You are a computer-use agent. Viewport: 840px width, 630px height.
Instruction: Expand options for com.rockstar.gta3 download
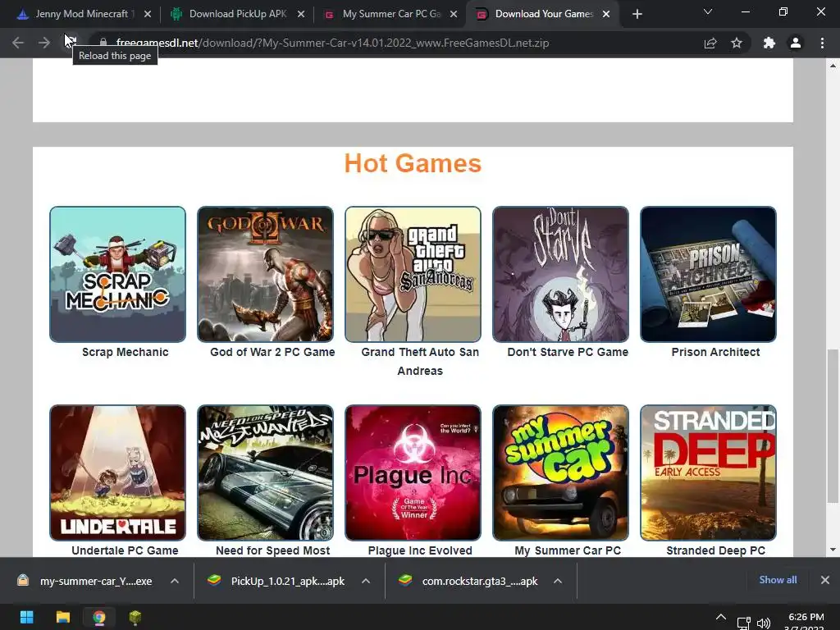(558, 581)
